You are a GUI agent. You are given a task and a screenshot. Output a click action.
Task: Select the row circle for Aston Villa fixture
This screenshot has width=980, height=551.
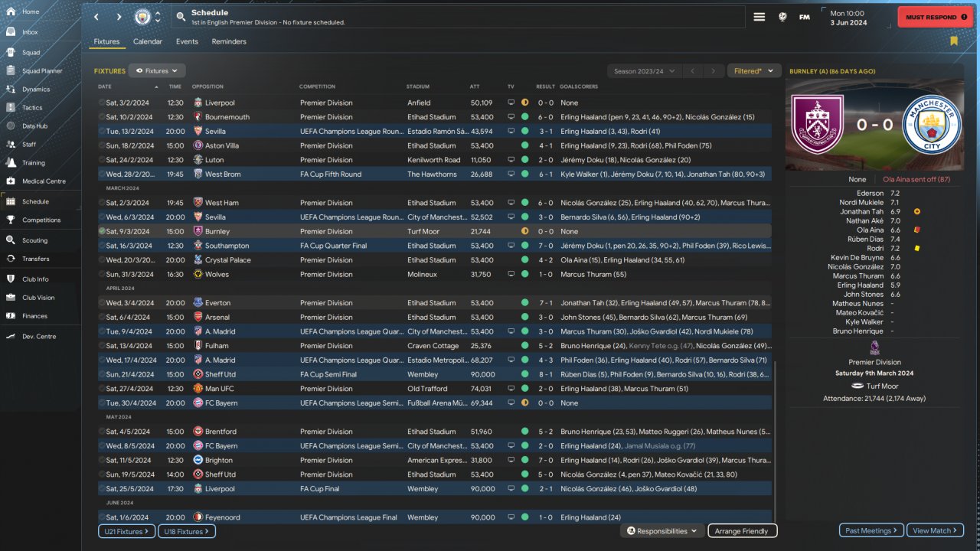102,145
